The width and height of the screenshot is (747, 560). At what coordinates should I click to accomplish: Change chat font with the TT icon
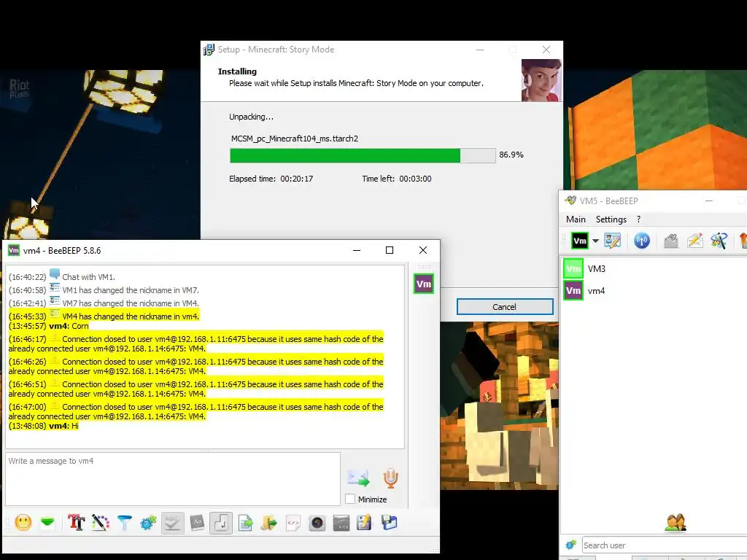click(x=76, y=522)
